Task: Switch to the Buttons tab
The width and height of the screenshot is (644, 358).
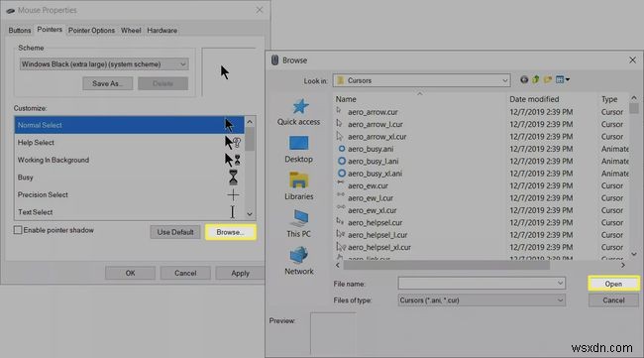Action: [20, 31]
